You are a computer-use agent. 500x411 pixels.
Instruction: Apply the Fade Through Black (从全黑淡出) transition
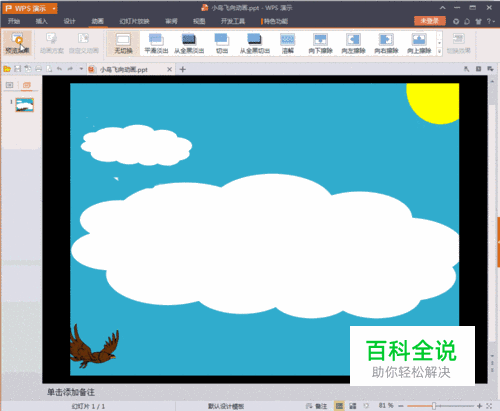(x=189, y=43)
